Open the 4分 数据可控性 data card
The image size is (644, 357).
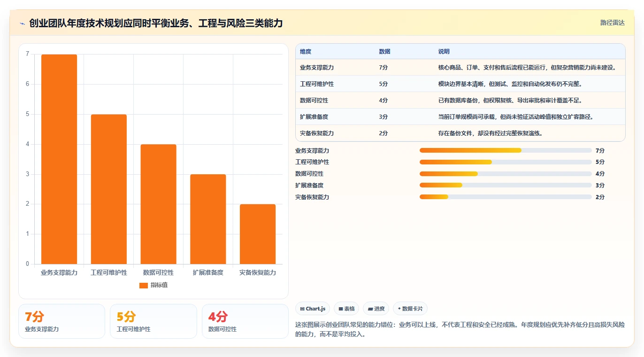245,321
